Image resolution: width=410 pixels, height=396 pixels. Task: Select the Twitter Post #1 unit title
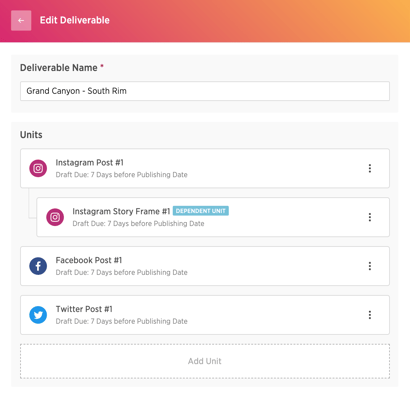click(x=84, y=309)
